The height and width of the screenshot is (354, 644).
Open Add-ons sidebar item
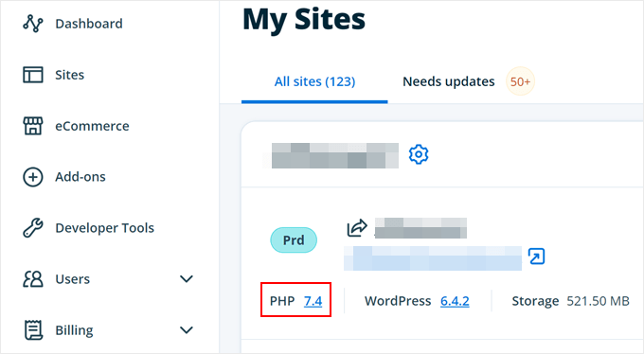pyautogui.click(x=80, y=177)
